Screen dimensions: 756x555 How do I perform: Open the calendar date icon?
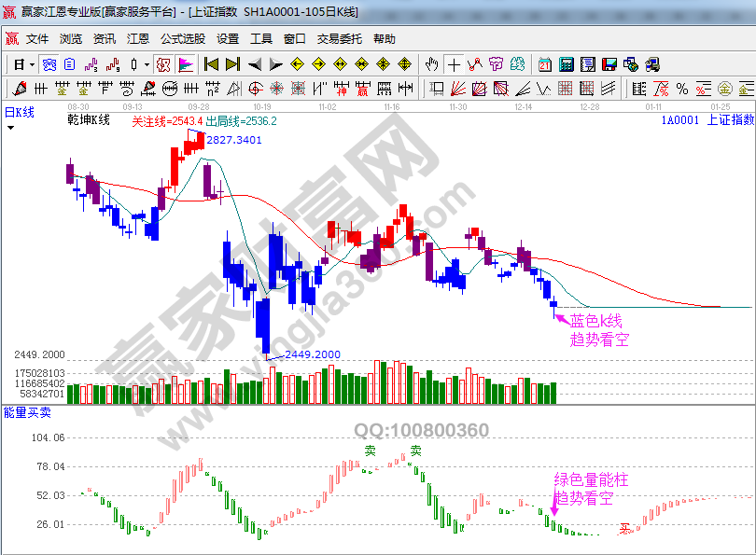click(545, 64)
